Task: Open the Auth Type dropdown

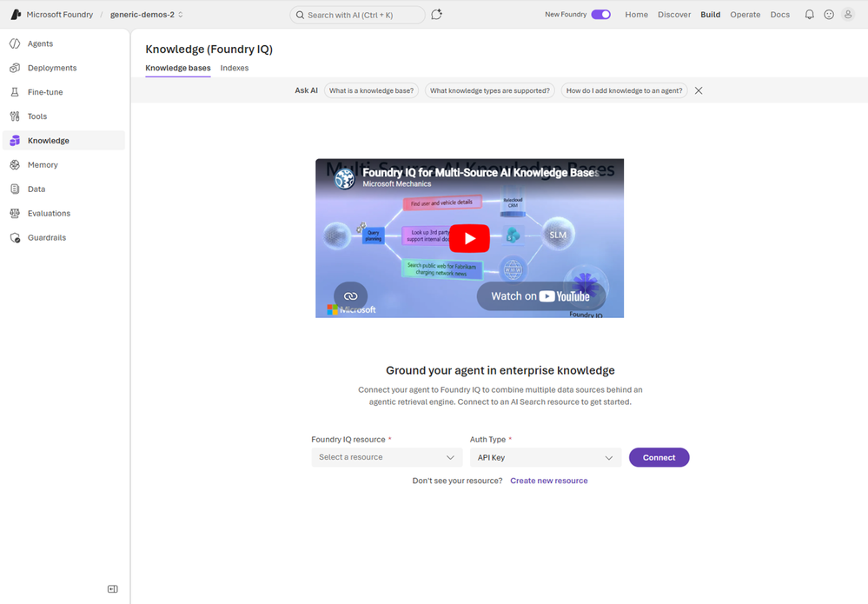Action: click(546, 457)
